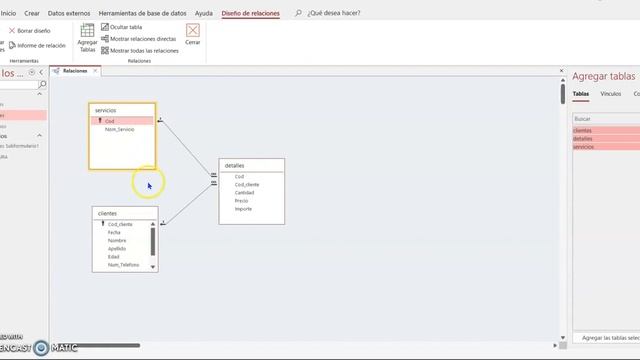The width and height of the screenshot is (640, 360).
Task: Click the clientes-detalles relationship line
Action: click(188, 204)
